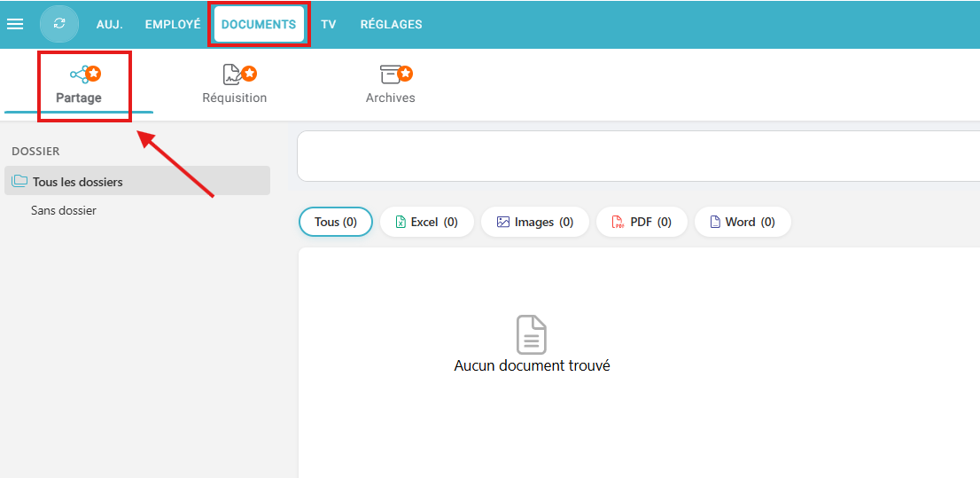The width and height of the screenshot is (980, 478).
Task: Open the hamburger navigation menu
Action: (x=15, y=24)
